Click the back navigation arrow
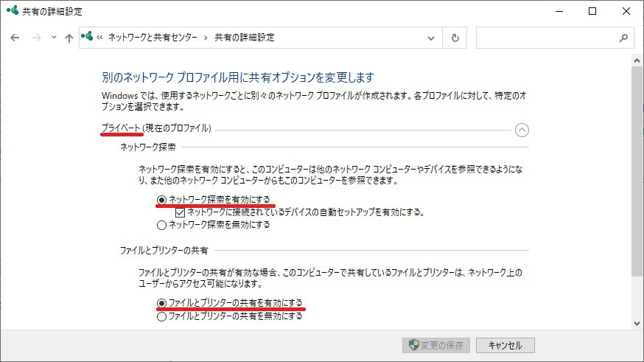This screenshot has height=362, width=644. coord(15,38)
